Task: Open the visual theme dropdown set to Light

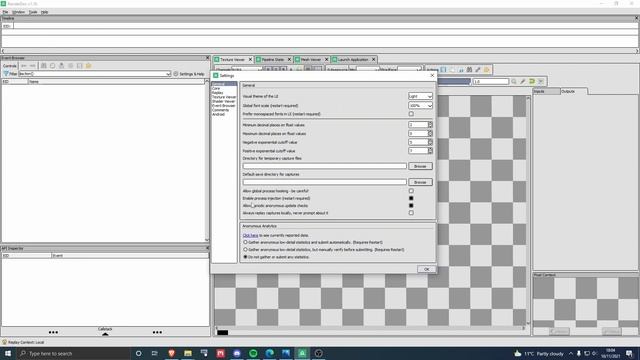Action: (x=420, y=96)
